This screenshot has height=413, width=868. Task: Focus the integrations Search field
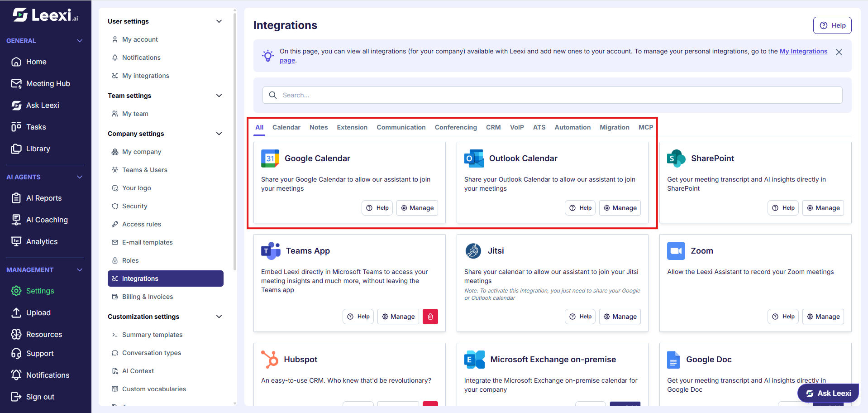[553, 95]
